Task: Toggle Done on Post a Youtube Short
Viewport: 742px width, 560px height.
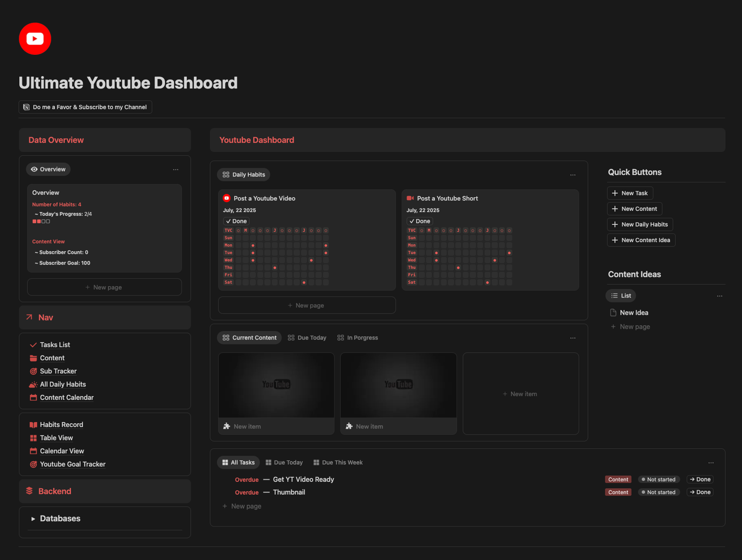Action: point(420,221)
